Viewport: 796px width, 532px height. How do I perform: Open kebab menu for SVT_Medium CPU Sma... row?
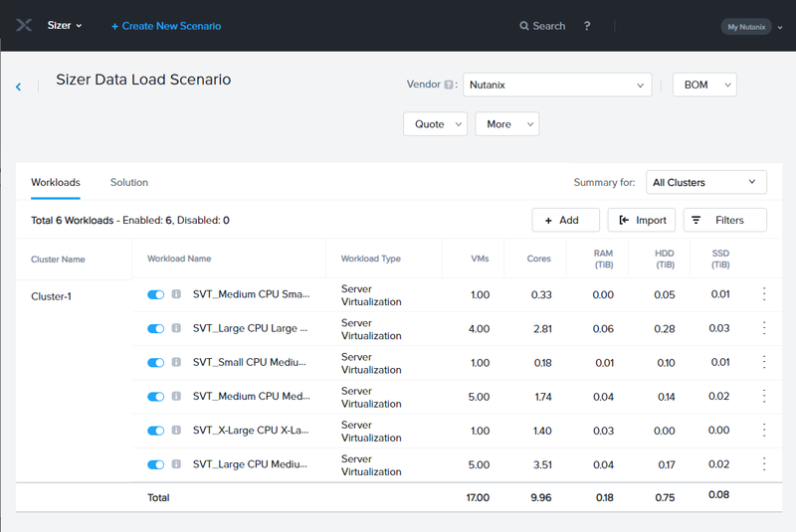coord(764,294)
